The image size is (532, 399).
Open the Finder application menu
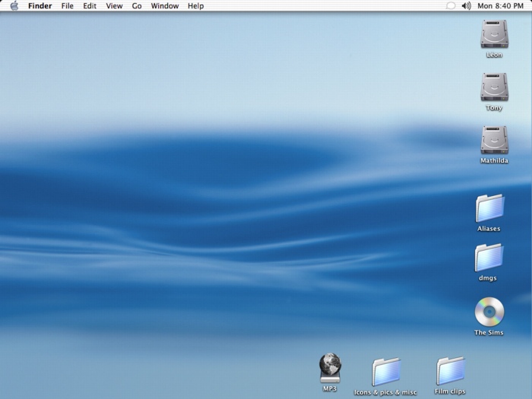click(40, 6)
